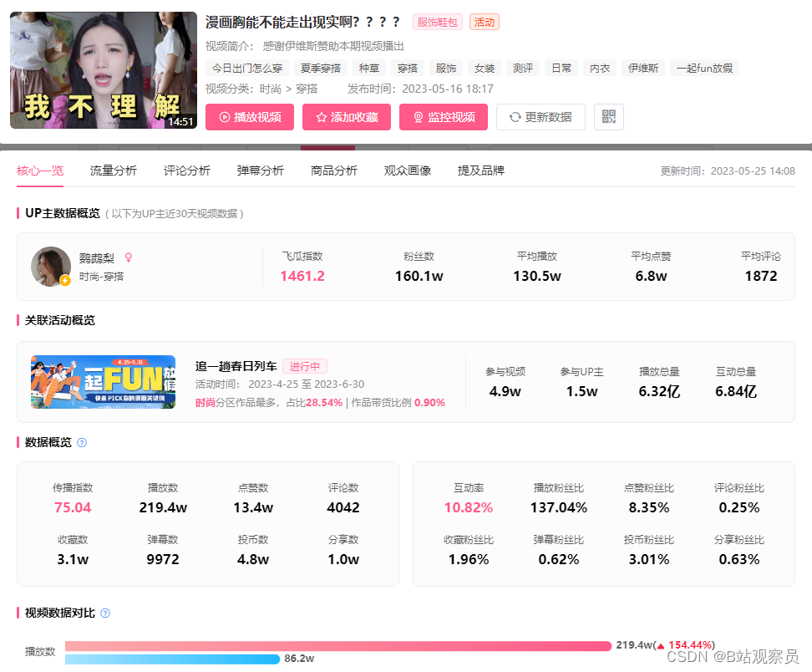Click the 平均点赞 value 6.8w
Screen dimensions: 812x672
click(x=651, y=276)
